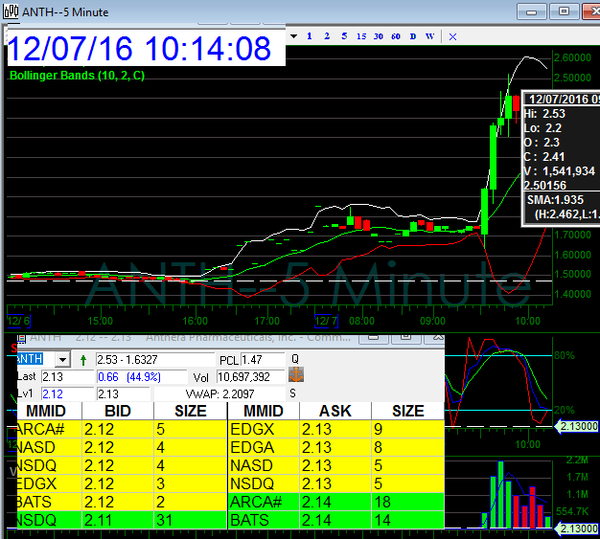This screenshot has height=539, width=600.
Task: Switch to the Weekly (W) chart
Action: [429, 36]
